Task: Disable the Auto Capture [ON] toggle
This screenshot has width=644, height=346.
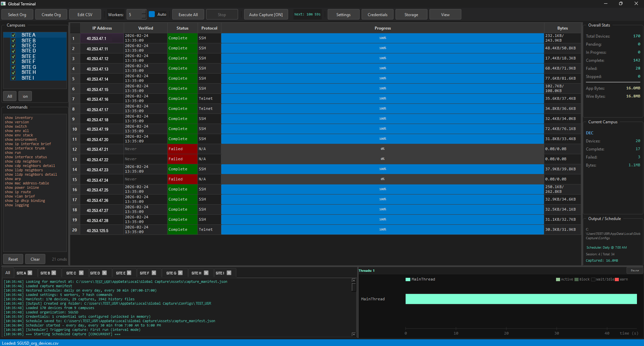Action: [x=266, y=14]
